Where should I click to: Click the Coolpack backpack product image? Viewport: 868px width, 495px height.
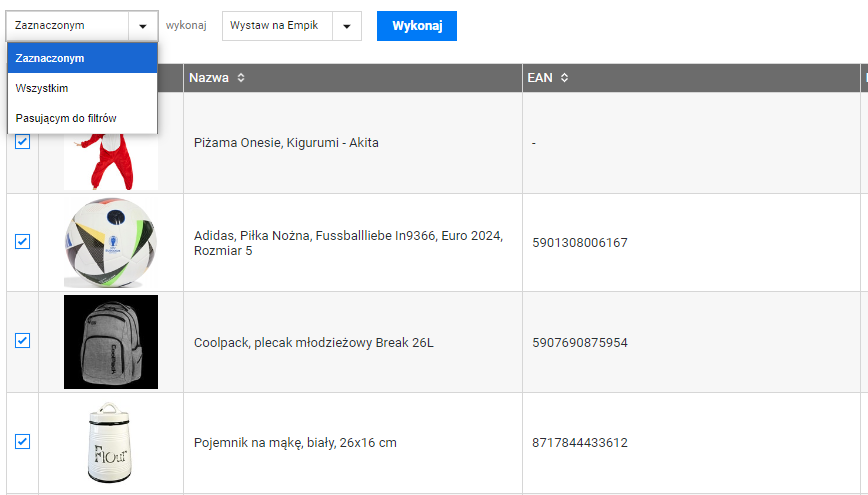pyautogui.click(x=110, y=342)
